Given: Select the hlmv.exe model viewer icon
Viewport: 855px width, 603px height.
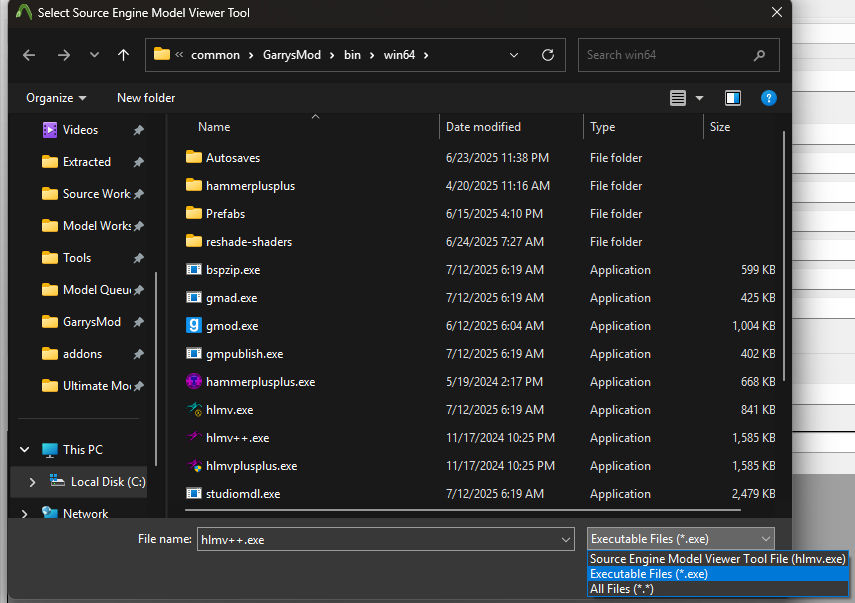Looking at the screenshot, I should coord(194,409).
